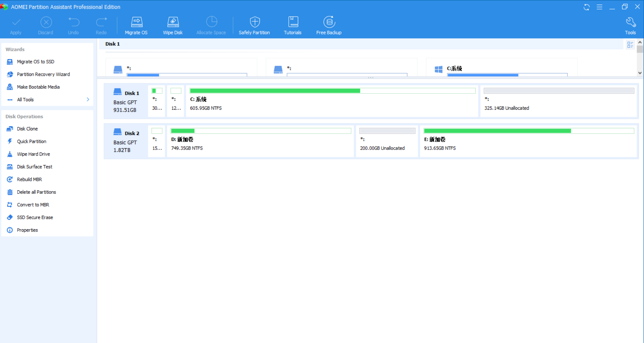Click the E: partition usage bar
Screen dimensions: 644x343
point(529,131)
